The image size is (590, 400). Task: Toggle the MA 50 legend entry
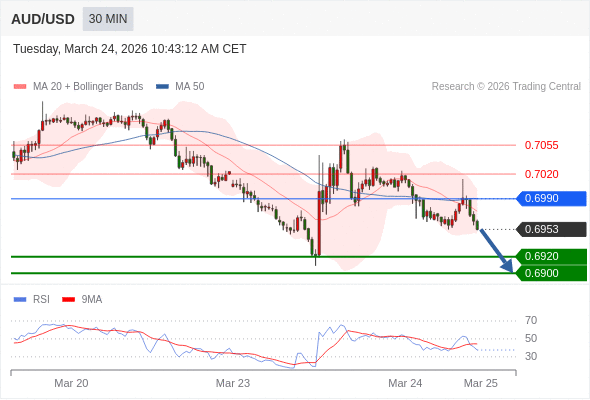pos(180,87)
